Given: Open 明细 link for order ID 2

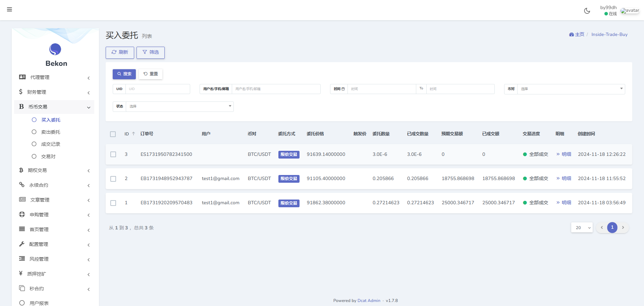Looking at the screenshot, I should (564, 178).
